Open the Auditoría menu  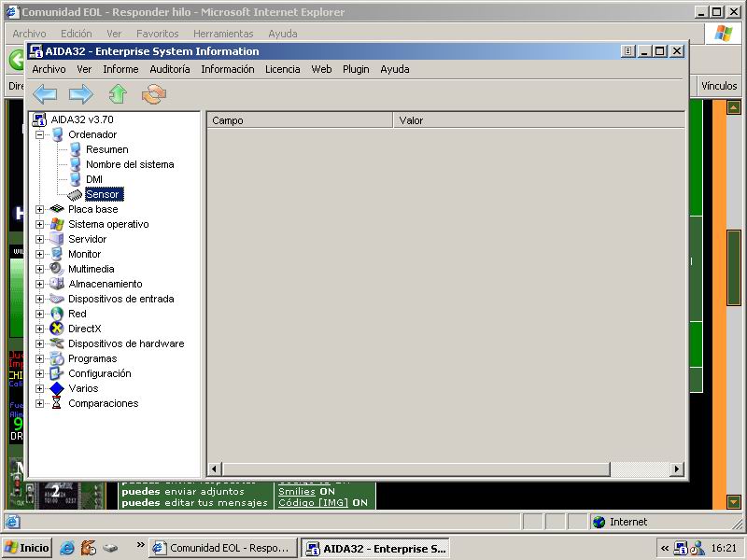(170, 69)
